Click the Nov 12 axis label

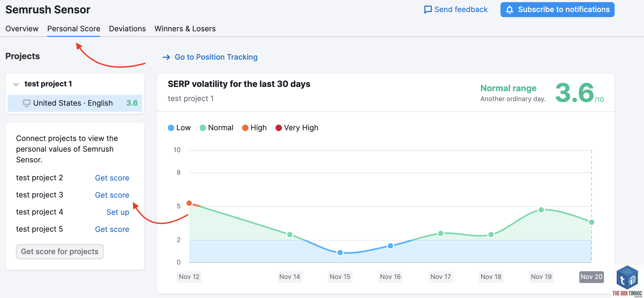coord(189,277)
